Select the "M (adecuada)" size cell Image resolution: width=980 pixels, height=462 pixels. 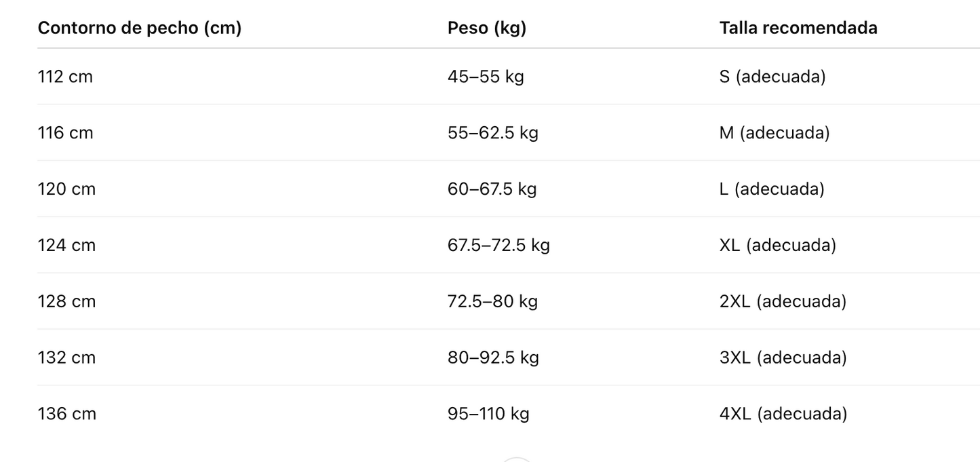click(x=775, y=133)
